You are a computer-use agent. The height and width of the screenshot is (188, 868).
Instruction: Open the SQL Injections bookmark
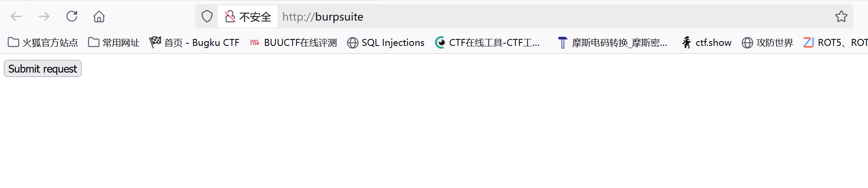click(x=386, y=42)
